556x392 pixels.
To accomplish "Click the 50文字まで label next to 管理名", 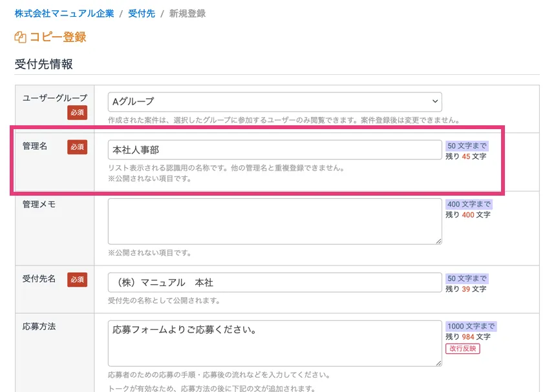I will (x=467, y=146).
